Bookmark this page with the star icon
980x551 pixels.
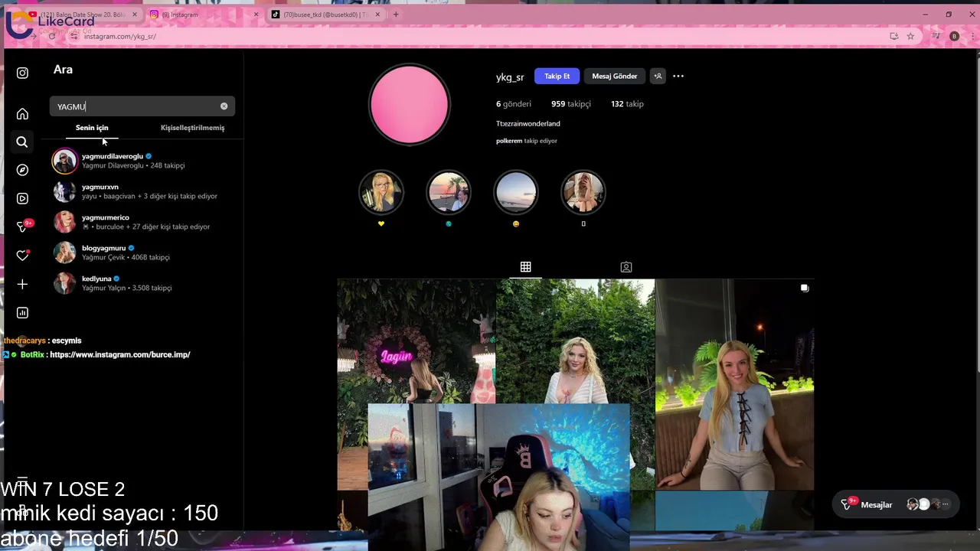coord(910,36)
